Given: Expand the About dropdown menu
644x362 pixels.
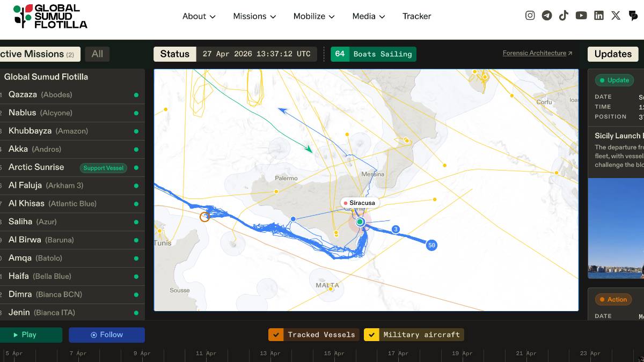Looking at the screenshot, I should (x=199, y=16).
